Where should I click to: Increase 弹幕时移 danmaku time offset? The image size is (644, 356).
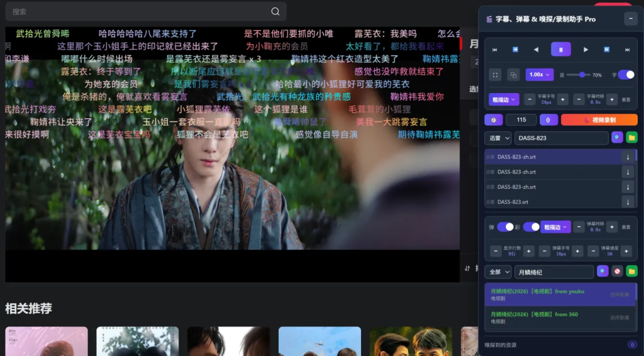612,227
